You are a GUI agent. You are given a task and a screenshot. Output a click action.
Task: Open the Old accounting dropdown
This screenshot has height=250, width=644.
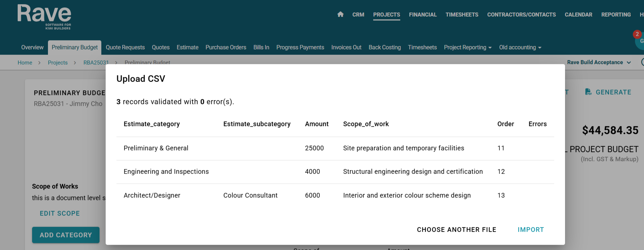point(520,48)
